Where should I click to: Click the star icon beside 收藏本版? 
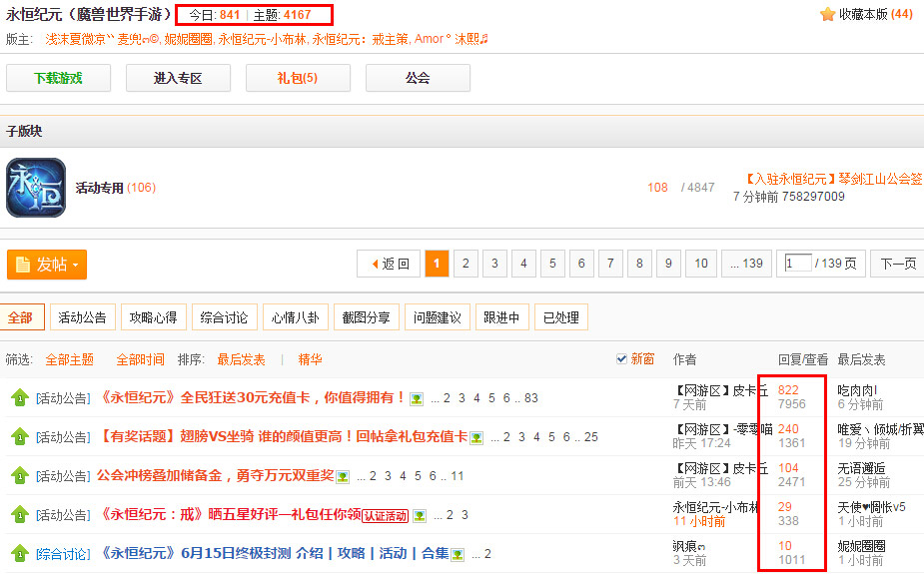point(827,14)
